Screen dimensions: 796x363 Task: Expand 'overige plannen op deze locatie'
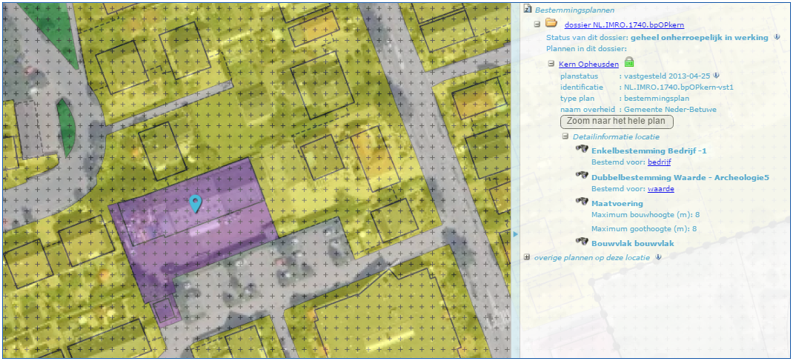coord(527,257)
